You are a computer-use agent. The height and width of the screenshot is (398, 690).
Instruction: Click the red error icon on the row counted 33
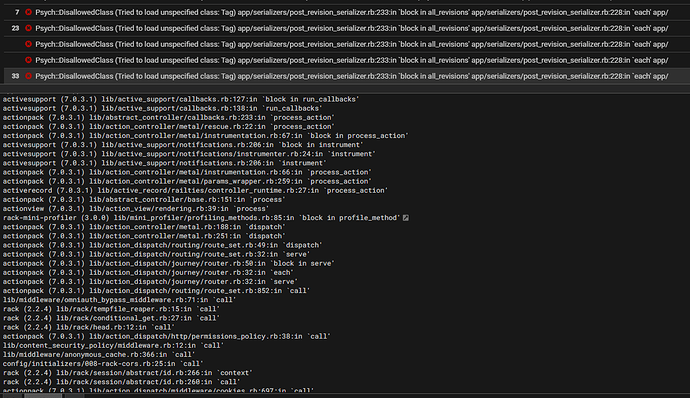[x=29, y=76]
